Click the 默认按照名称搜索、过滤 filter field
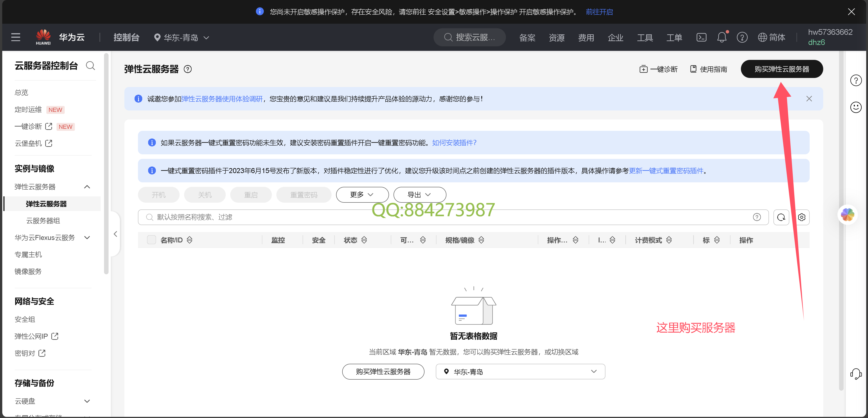 [x=453, y=217]
